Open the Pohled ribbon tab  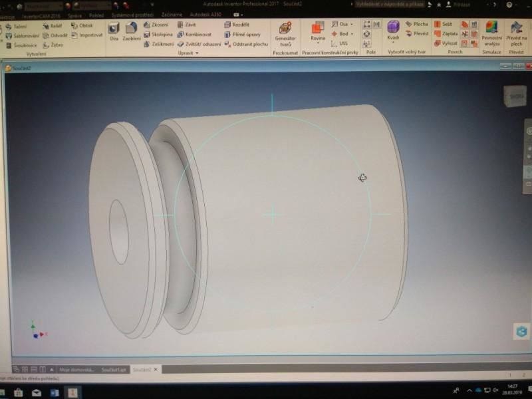(x=96, y=14)
